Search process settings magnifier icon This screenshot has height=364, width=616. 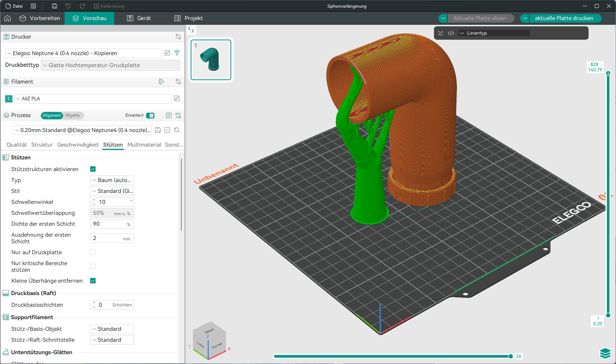pyautogui.click(x=177, y=130)
